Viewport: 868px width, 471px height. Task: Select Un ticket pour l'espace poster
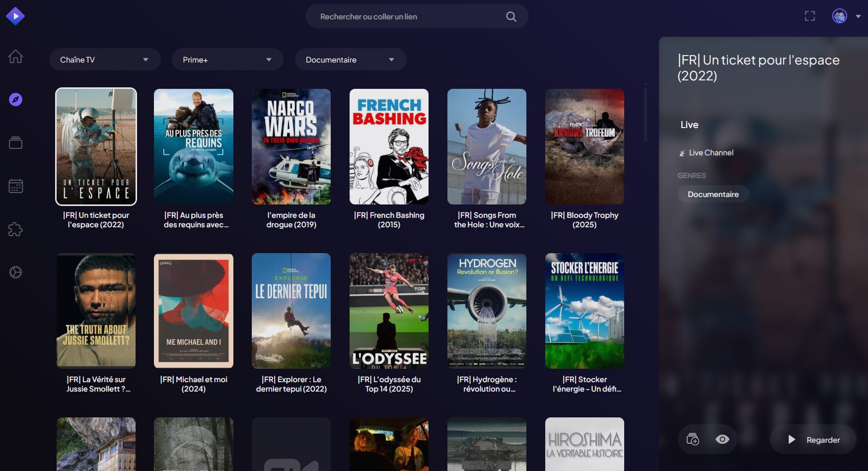[96, 146]
